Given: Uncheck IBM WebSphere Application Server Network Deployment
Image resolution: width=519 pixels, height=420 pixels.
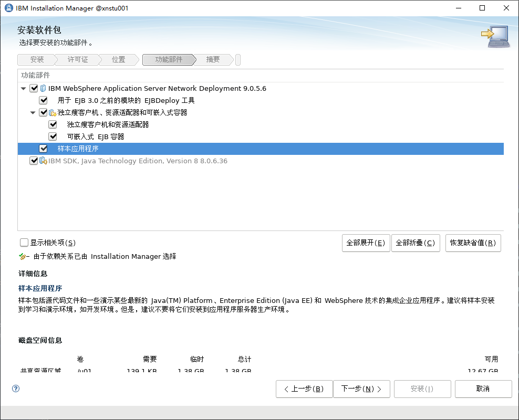Looking at the screenshot, I should click(x=34, y=88).
